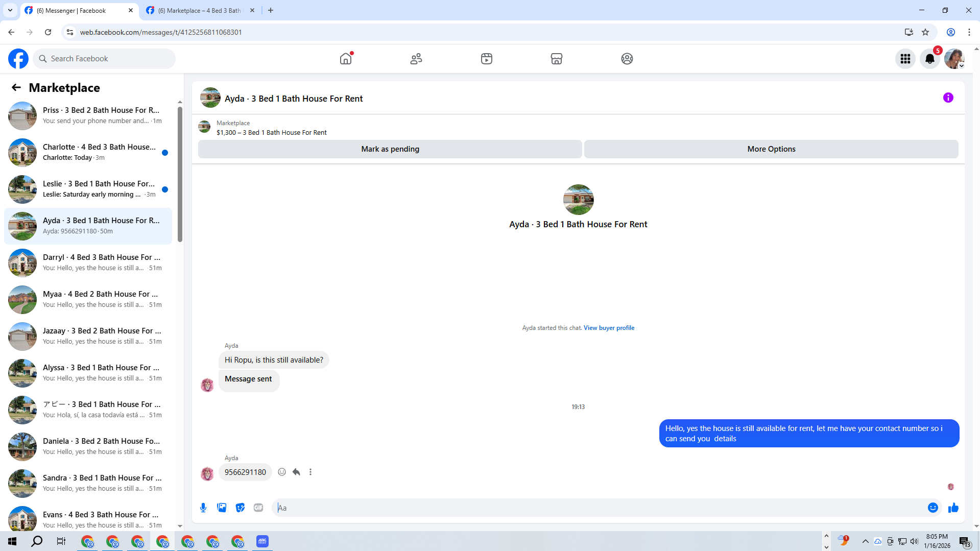Viewport: 980px width, 551px height.
Task: Open conversation information purple icon
Action: tap(948, 98)
